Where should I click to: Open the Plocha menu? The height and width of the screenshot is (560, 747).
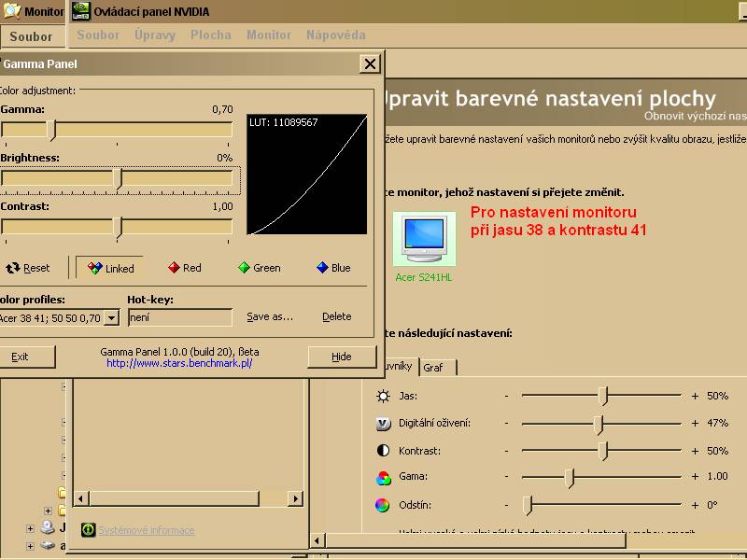pyautogui.click(x=211, y=35)
